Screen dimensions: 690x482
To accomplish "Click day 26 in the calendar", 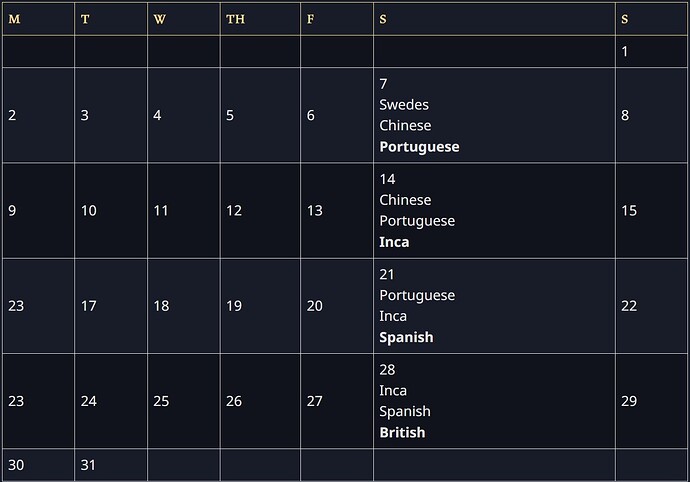I will pyautogui.click(x=233, y=401).
